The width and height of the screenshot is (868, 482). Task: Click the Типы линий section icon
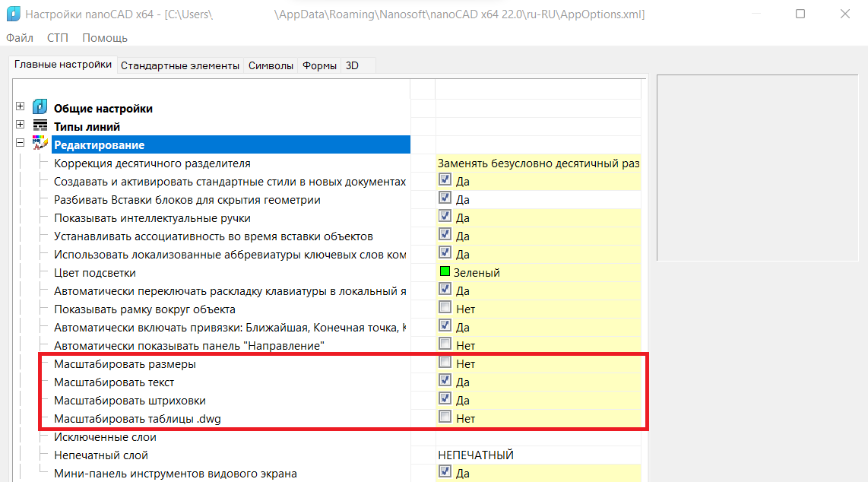[x=40, y=126]
